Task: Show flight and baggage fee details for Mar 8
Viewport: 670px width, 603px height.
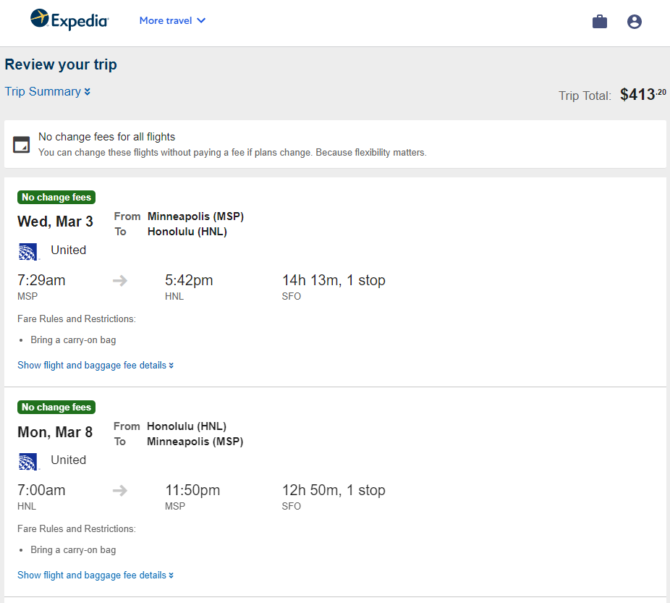Action: [x=95, y=575]
